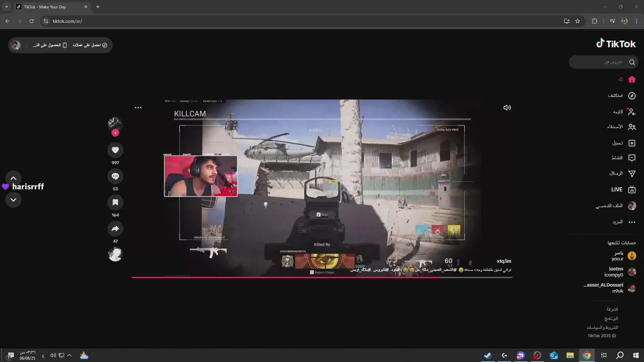Click install app icon in address bar
The height and width of the screenshot is (362, 644).
coord(567,21)
